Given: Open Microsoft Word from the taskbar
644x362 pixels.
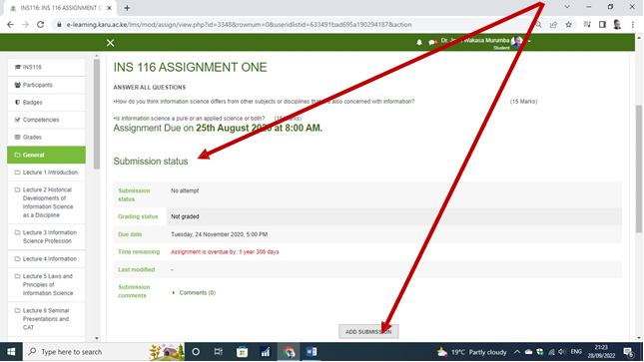Looking at the screenshot, I should 312,352.
